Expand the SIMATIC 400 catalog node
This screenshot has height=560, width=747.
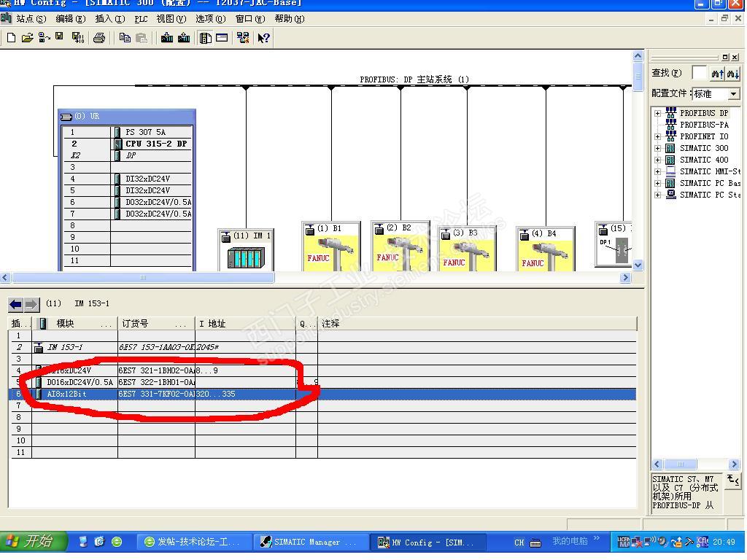pos(658,160)
